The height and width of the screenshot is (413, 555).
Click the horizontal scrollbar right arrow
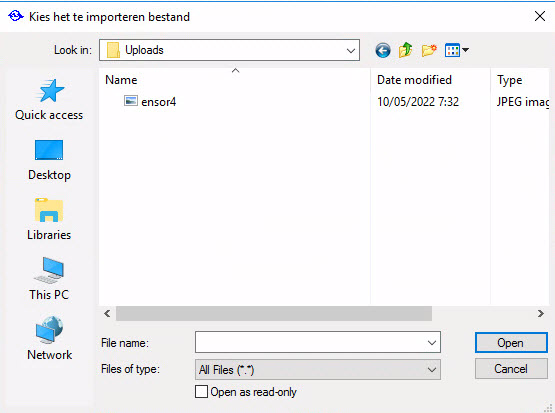540,314
